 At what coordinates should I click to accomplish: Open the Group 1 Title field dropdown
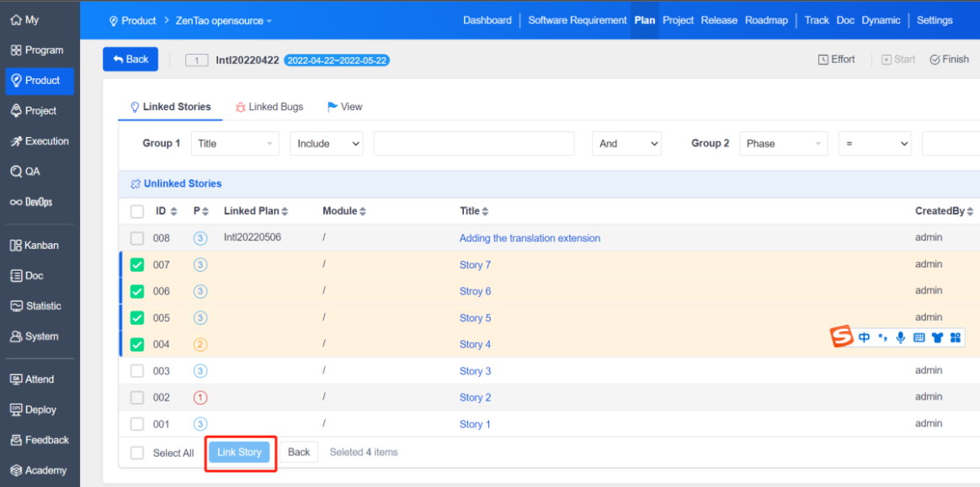point(235,144)
